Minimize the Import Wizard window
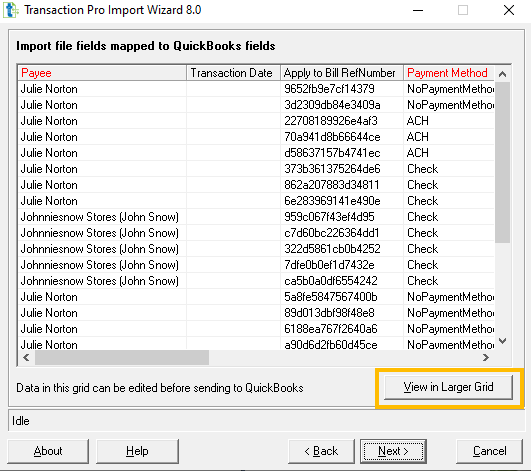The width and height of the screenshot is (531, 471). (x=418, y=10)
